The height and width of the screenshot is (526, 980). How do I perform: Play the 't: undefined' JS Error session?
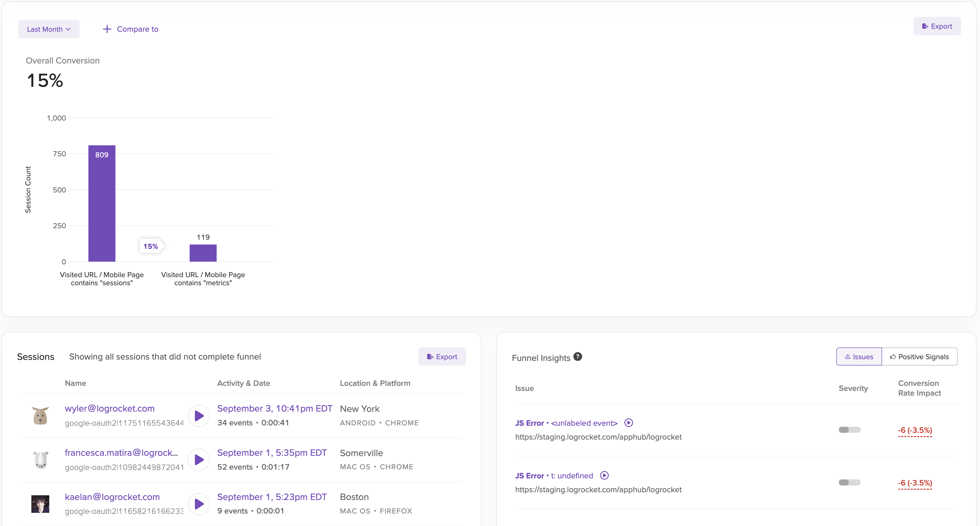(604, 475)
